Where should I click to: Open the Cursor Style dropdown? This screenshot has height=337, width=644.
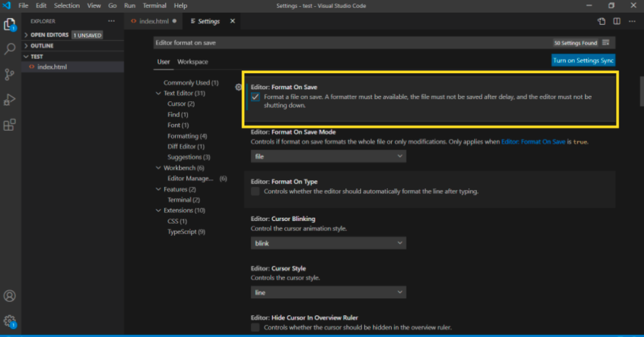328,292
